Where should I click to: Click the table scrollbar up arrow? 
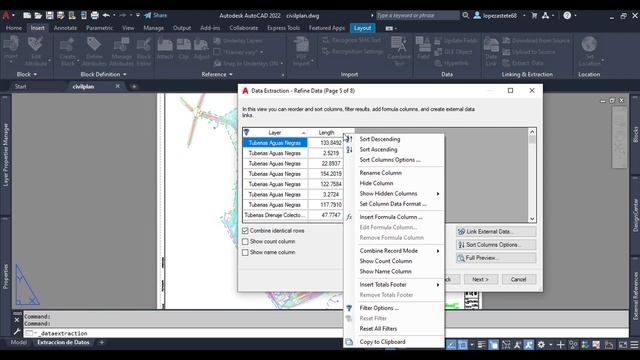coord(532,132)
